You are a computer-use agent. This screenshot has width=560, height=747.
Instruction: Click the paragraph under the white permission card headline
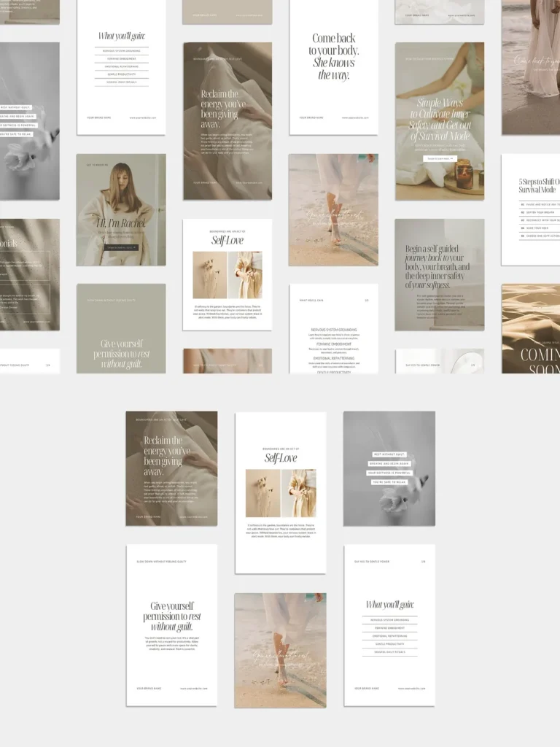tap(172, 643)
